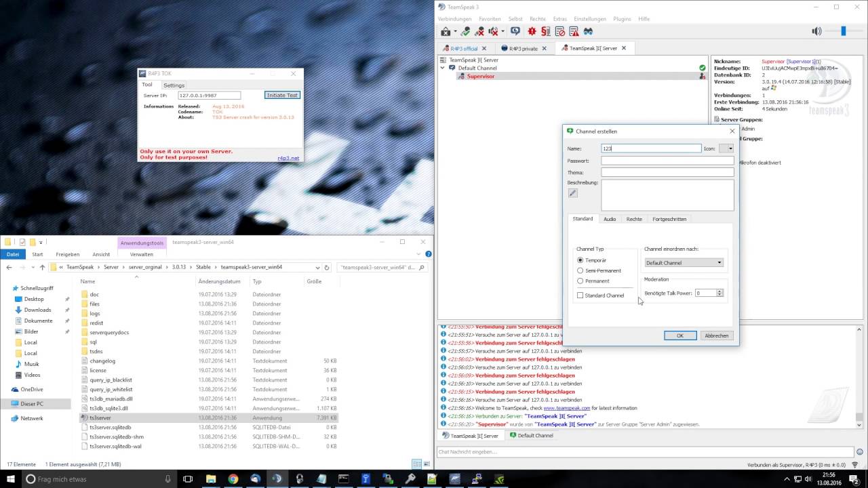Switch to R4P3 TOK Settings tab

174,85
